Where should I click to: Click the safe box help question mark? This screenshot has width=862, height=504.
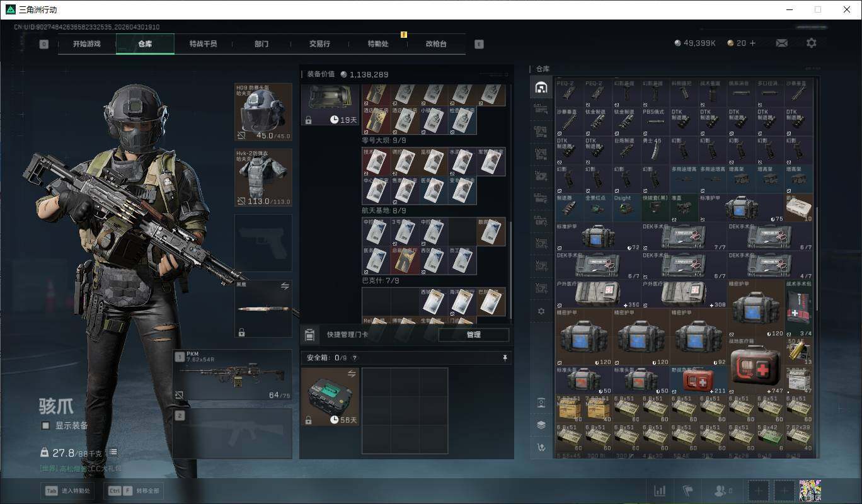[354, 358]
